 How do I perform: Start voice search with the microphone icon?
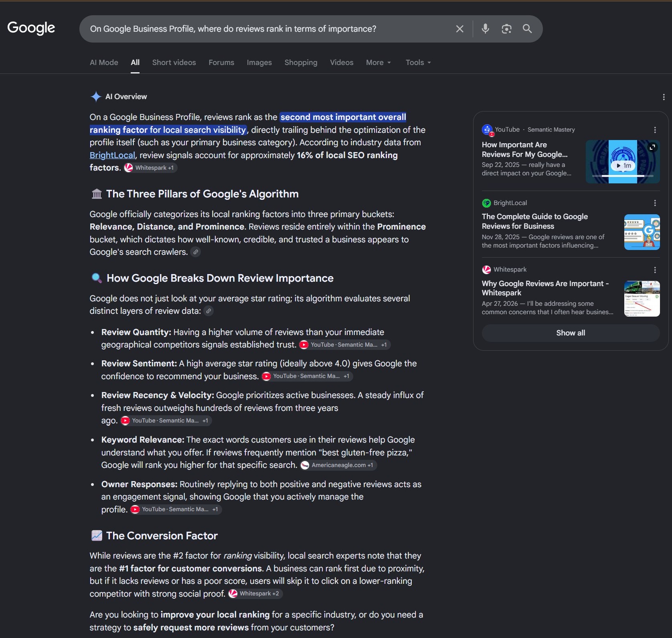pyautogui.click(x=485, y=29)
